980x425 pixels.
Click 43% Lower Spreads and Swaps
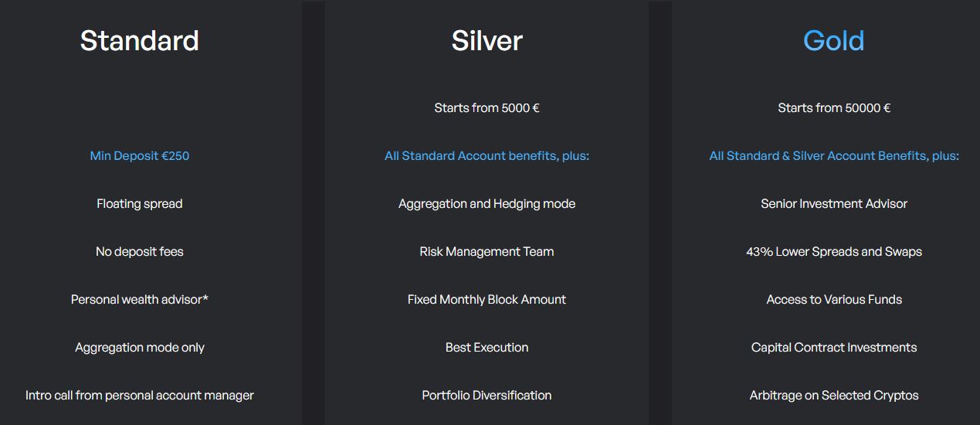point(833,251)
